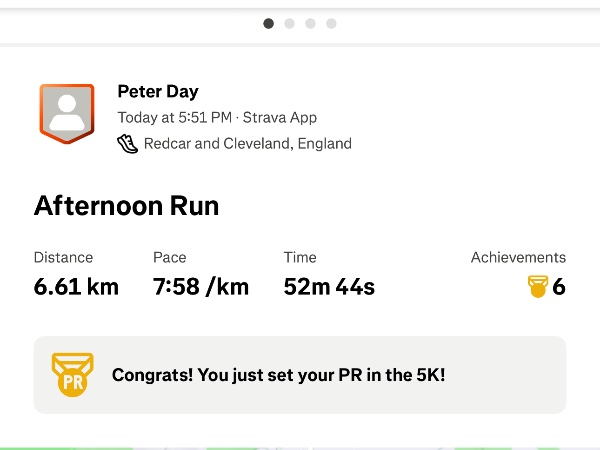
Task: Click the Achievements label
Action: point(518,257)
